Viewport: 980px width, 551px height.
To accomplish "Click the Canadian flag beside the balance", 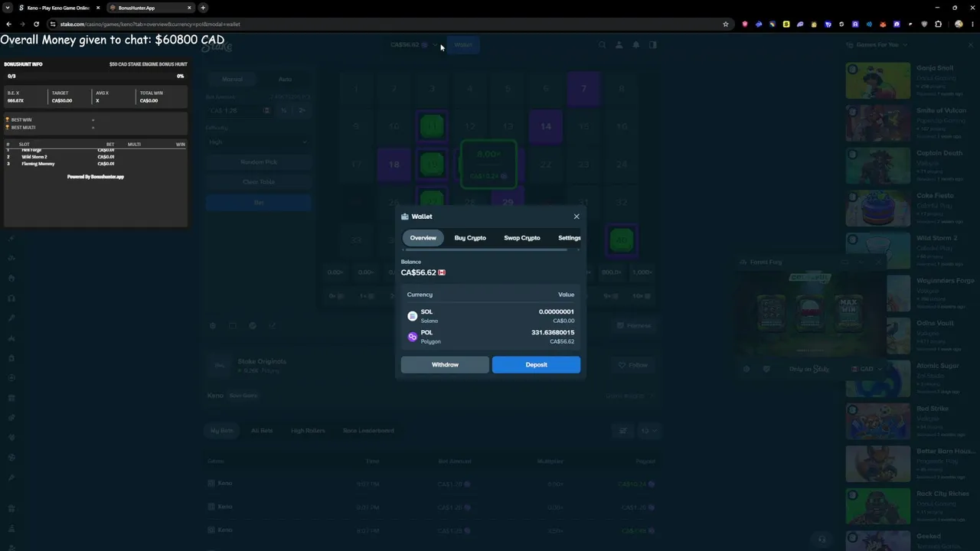I will click(442, 272).
